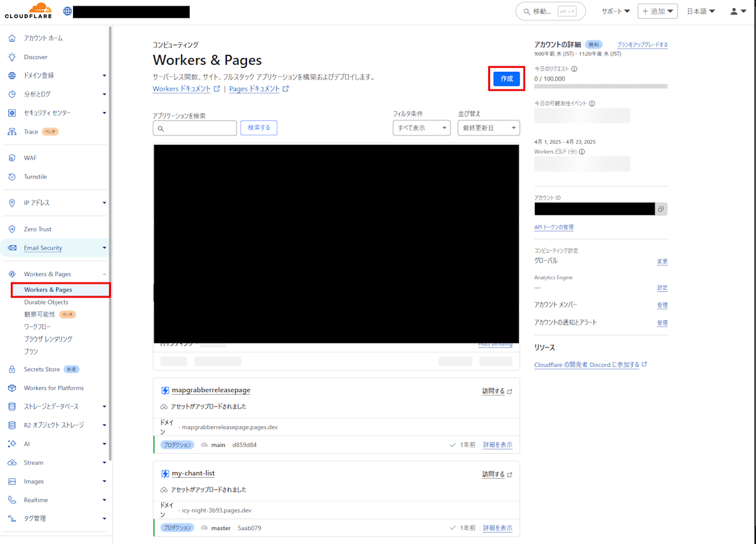Select ワークフロー submenu item
Screen dimensions: 756x544
(37, 327)
